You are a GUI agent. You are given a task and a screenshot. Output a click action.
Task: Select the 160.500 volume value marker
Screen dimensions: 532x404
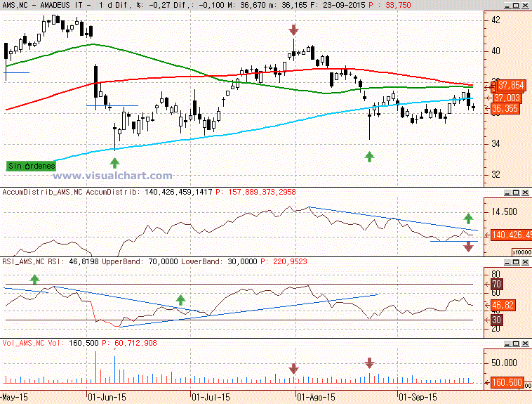tap(507, 383)
